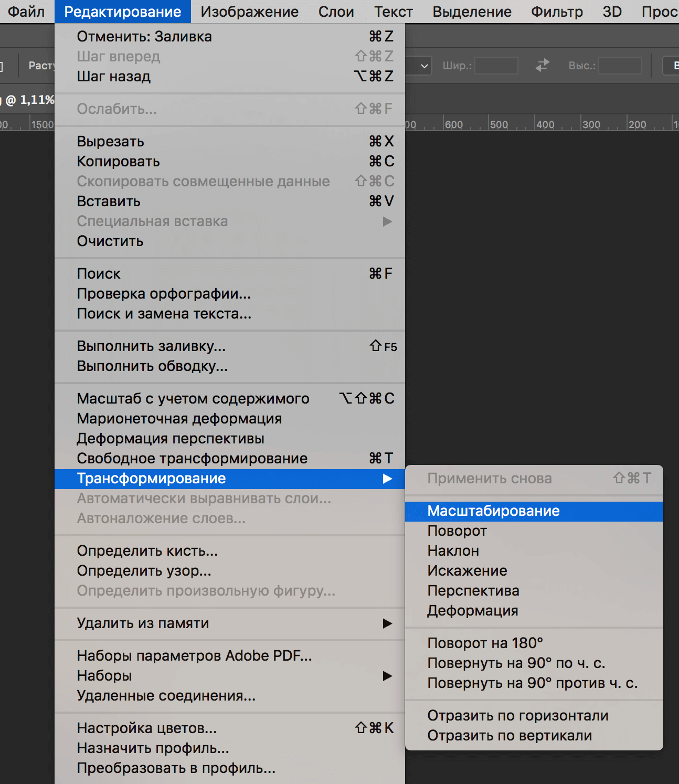Open the Файл menu

point(24,11)
